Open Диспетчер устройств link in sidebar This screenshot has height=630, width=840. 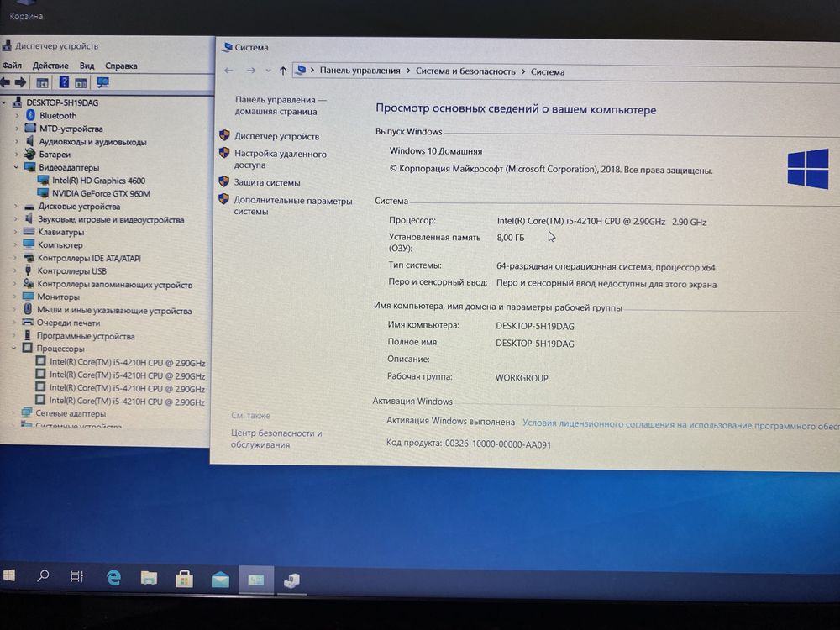click(277, 136)
